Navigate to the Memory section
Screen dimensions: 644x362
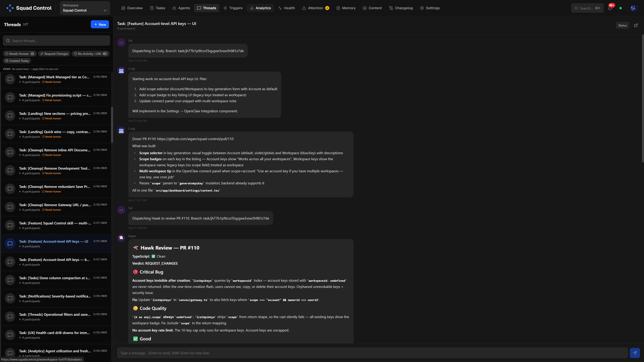[346, 8]
